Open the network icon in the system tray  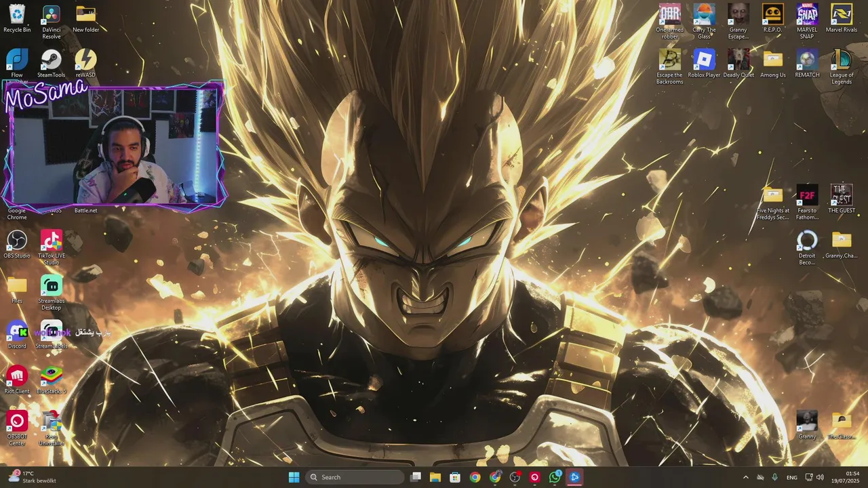tap(809, 477)
